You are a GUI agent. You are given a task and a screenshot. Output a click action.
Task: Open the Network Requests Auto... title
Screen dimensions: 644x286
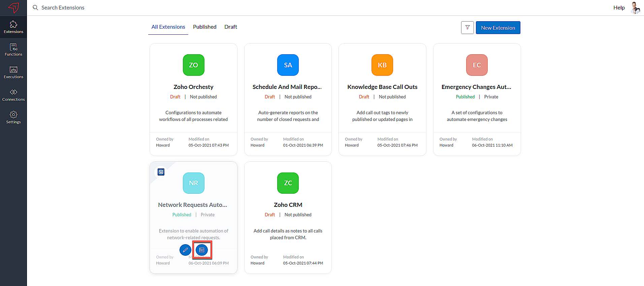click(x=193, y=205)
